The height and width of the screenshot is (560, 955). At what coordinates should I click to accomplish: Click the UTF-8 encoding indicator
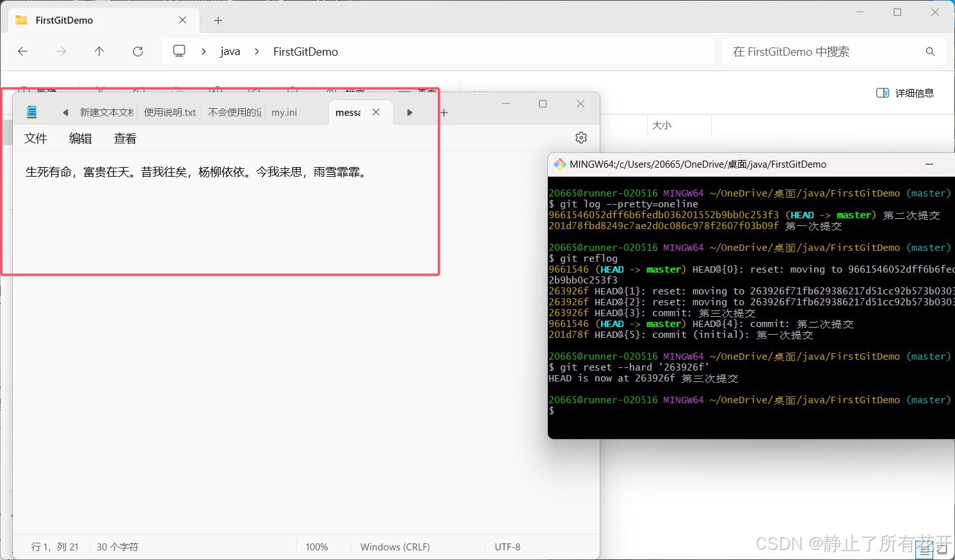point(508,547)
